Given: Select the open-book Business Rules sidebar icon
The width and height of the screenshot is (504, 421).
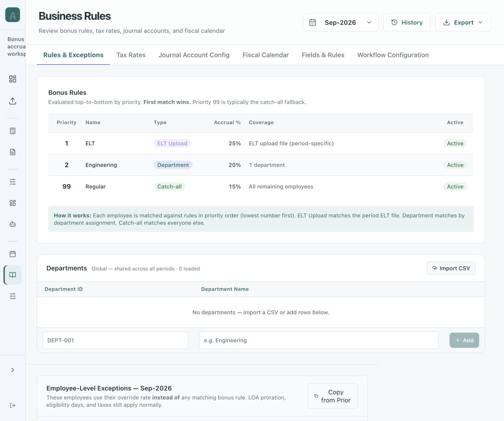Looking at the screenshot, I should pos(12,275).
